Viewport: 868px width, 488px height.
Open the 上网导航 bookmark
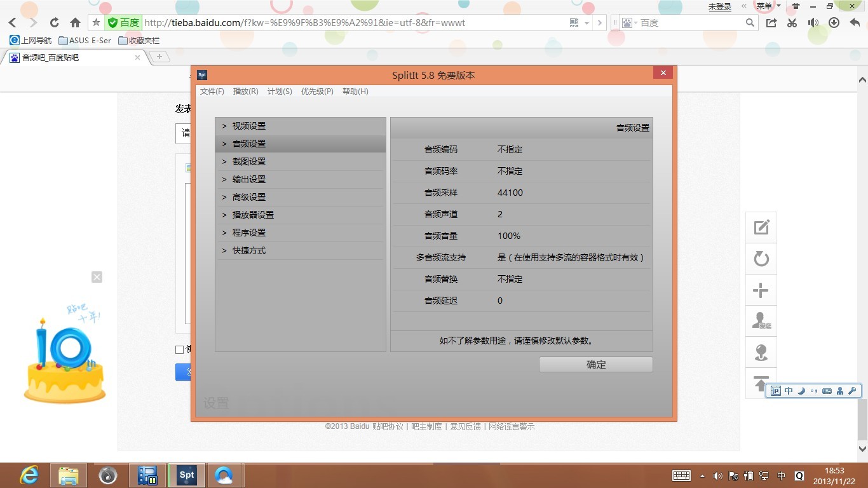pyautogui.click(x=31, y=41)
